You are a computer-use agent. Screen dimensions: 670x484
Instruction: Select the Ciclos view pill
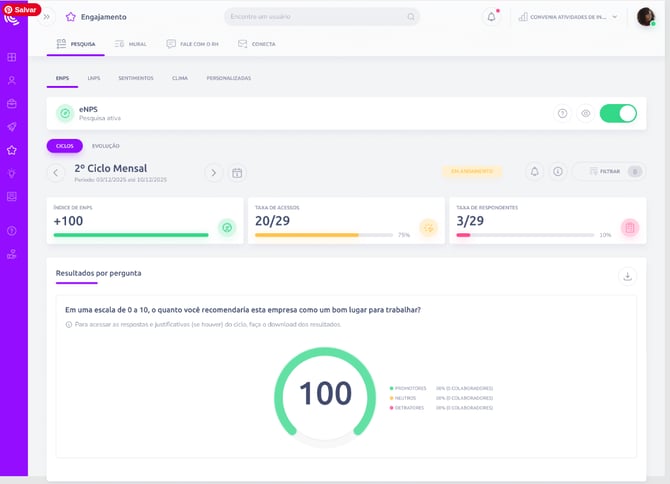click(x=64, y=146)
